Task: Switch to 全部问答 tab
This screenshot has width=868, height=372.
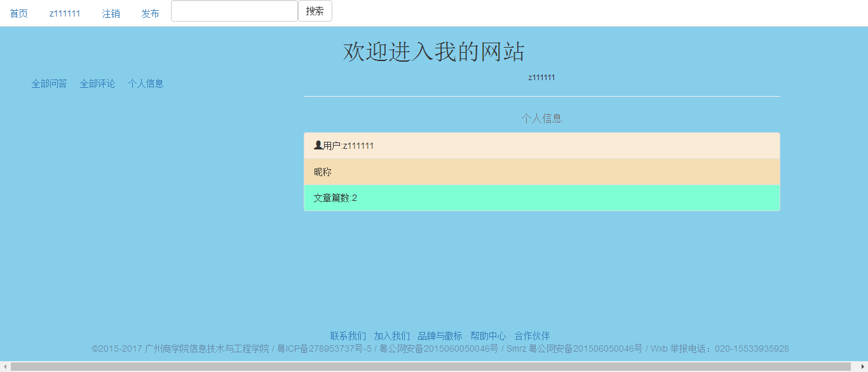Action: pos(50,83)
